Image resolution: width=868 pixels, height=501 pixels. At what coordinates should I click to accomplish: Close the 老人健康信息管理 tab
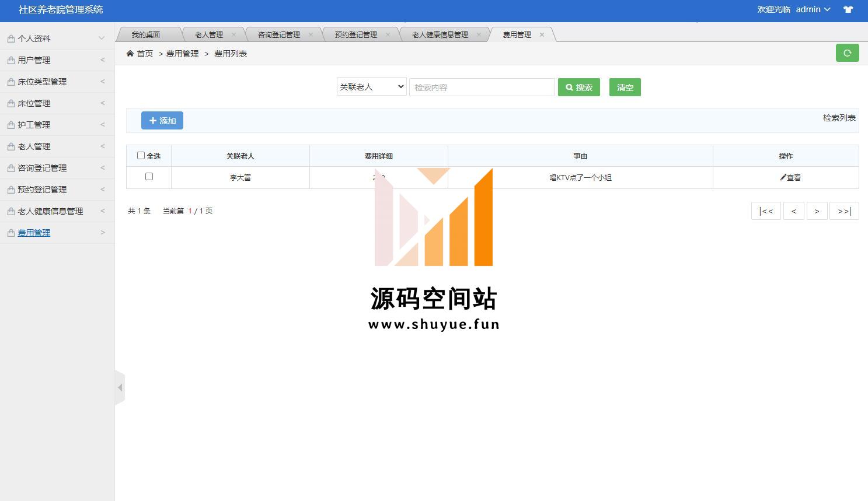479,34
